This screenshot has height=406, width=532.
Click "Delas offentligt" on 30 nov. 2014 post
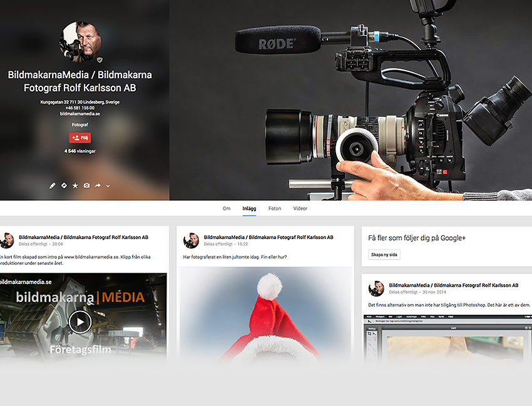click(x=403, y=292)
